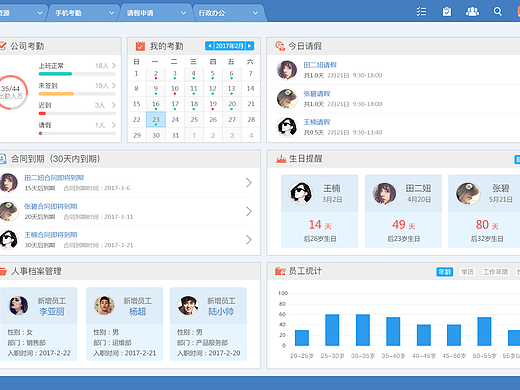Expand 迟到 3人 details arrow
The height and width of the screenshot is (390, 520).
[x=114, y=105]
